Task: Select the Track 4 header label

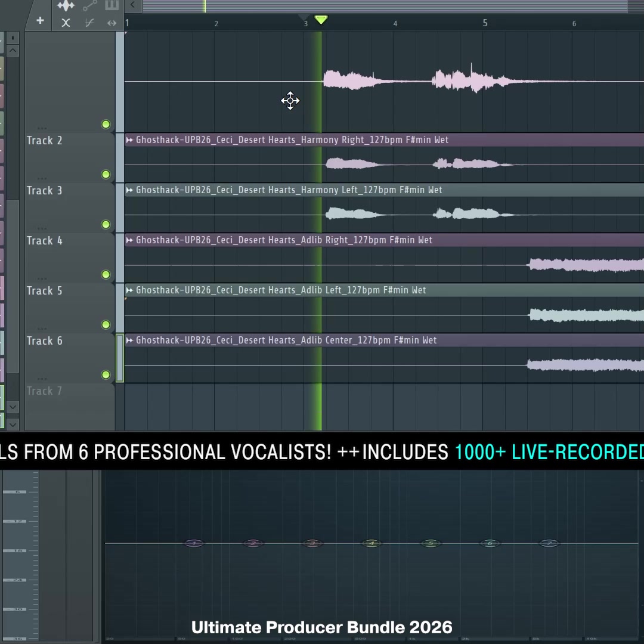Action: point(44,241)
